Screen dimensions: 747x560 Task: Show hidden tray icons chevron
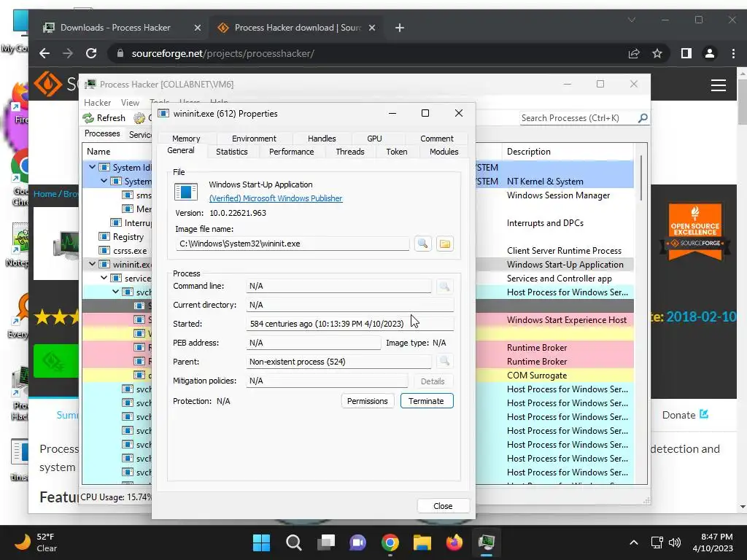click(634, 542)
